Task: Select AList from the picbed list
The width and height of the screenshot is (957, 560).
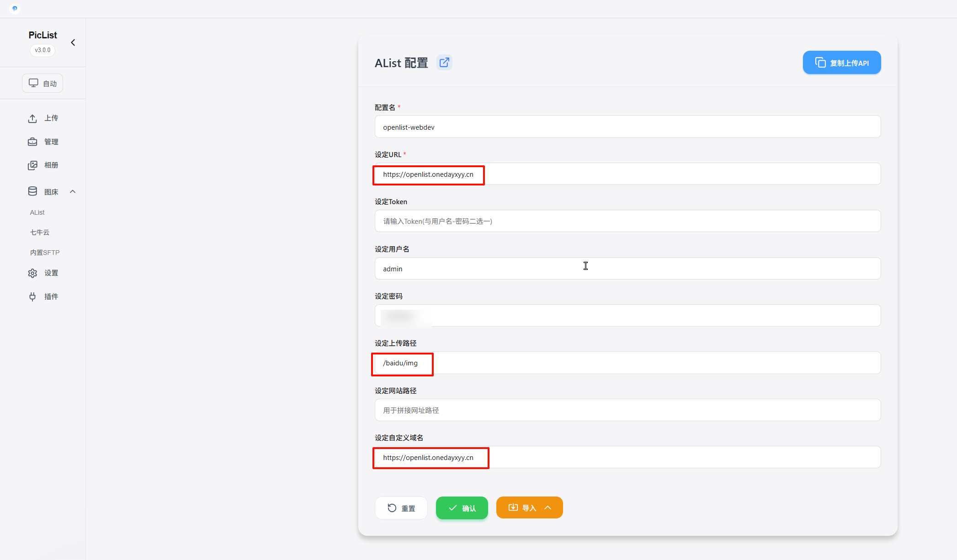Action: (x=37, y=212)
